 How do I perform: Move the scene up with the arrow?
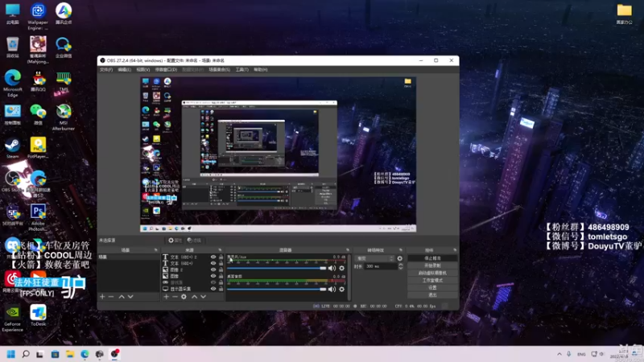coord(122,296)
